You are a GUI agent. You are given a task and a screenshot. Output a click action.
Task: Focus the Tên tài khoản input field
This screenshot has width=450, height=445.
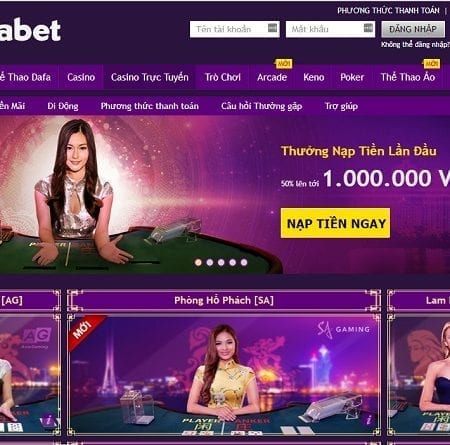235,29
